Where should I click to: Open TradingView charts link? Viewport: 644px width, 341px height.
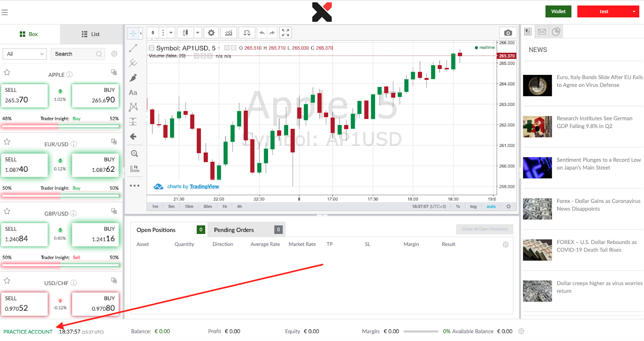point(204,186)
